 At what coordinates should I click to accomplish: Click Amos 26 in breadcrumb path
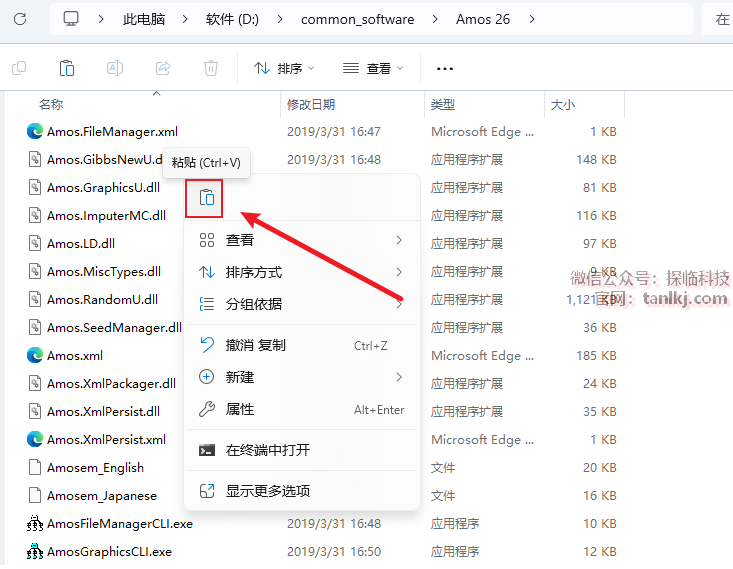click(483, 19)
